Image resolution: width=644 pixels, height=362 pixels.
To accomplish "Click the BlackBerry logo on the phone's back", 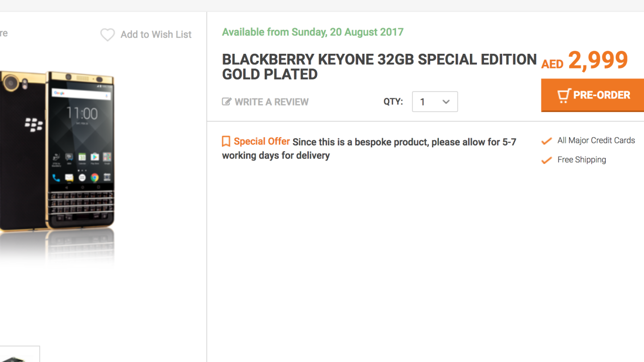I will tap(33, 124).
